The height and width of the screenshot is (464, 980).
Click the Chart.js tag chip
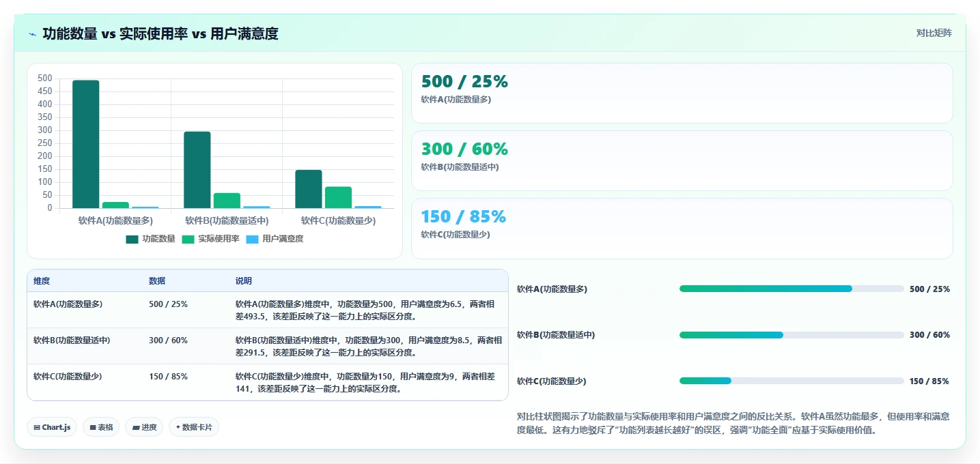pos(52,427)
